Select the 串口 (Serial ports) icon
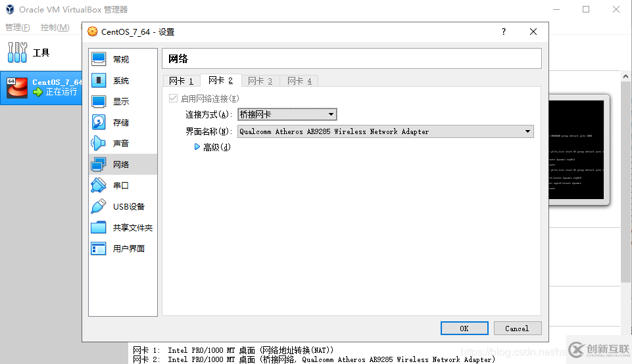632x364 pixels. click(x=99, y=185)
